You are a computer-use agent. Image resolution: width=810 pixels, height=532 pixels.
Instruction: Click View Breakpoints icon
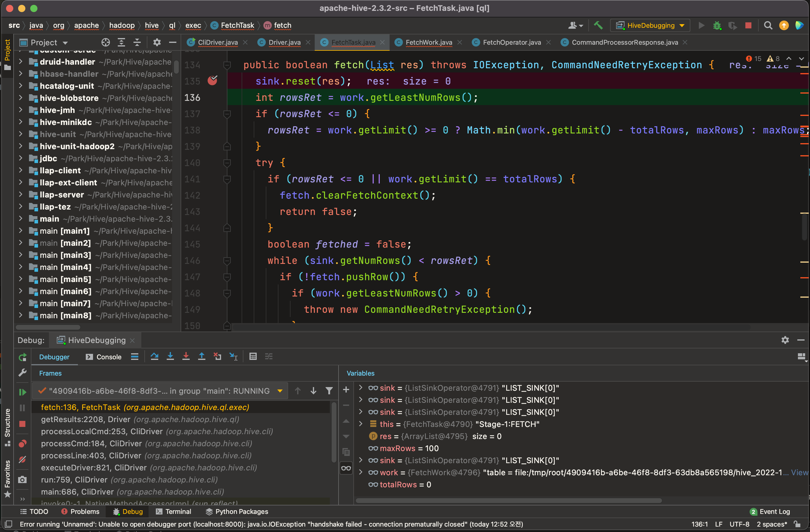[22, 444]
